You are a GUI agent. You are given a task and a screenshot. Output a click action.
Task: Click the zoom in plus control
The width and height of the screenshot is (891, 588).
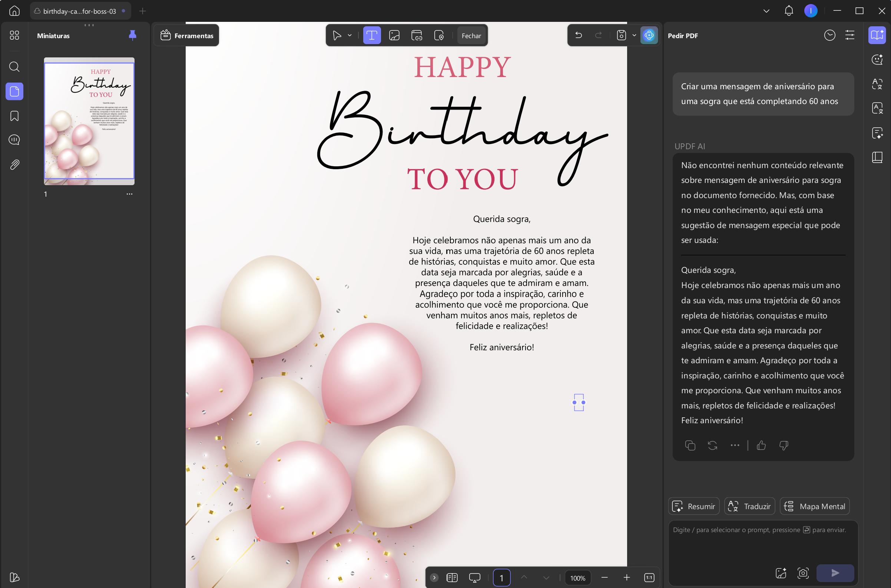click(627, 578)
